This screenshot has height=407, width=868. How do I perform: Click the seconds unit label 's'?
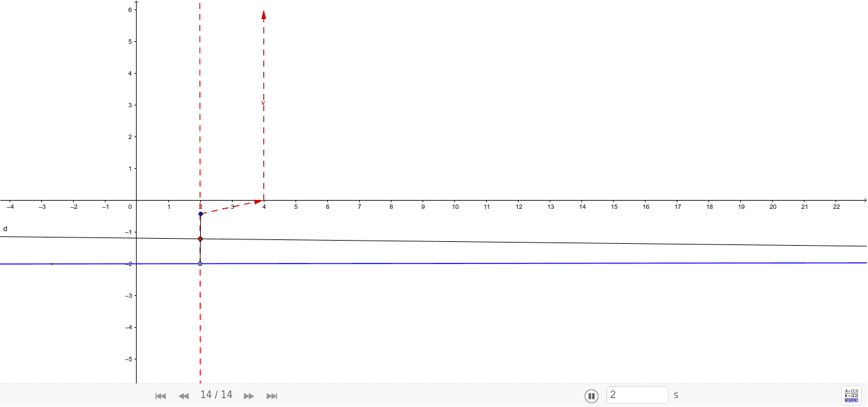coord(676,395)
